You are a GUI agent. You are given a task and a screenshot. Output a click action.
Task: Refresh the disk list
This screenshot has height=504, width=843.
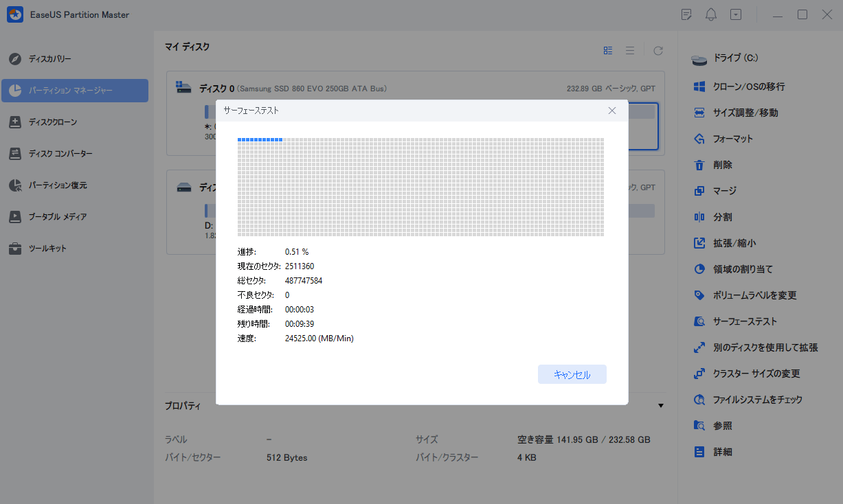658,50
